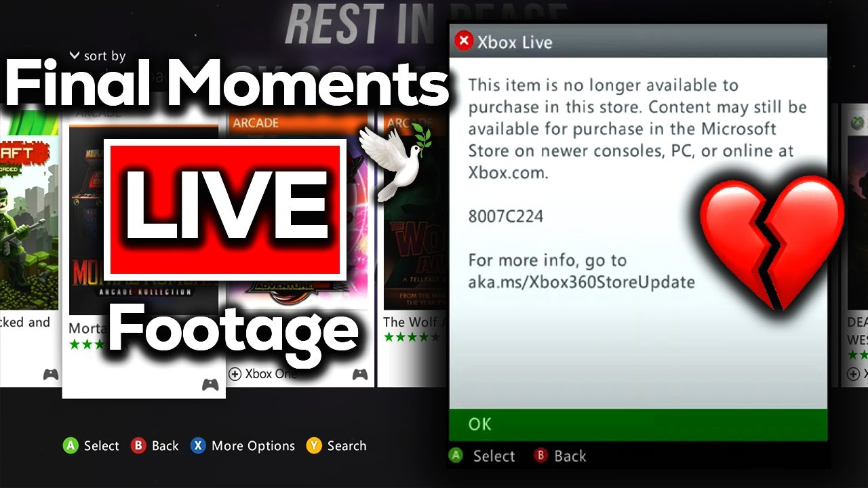Image resolution: width=868 pixels, height=488 pixels.
Task: Select the green OK button in the dialog
Action: 638,424
